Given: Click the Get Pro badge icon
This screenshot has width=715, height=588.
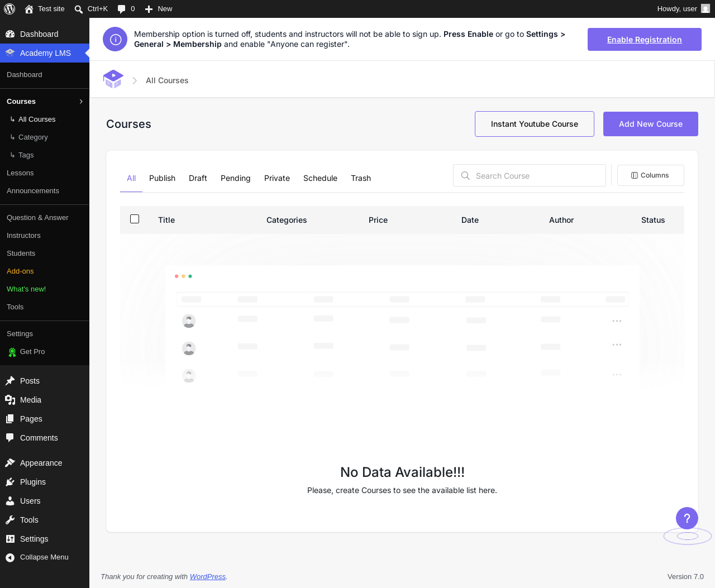Looking at the screenshot, I should 12,352.
